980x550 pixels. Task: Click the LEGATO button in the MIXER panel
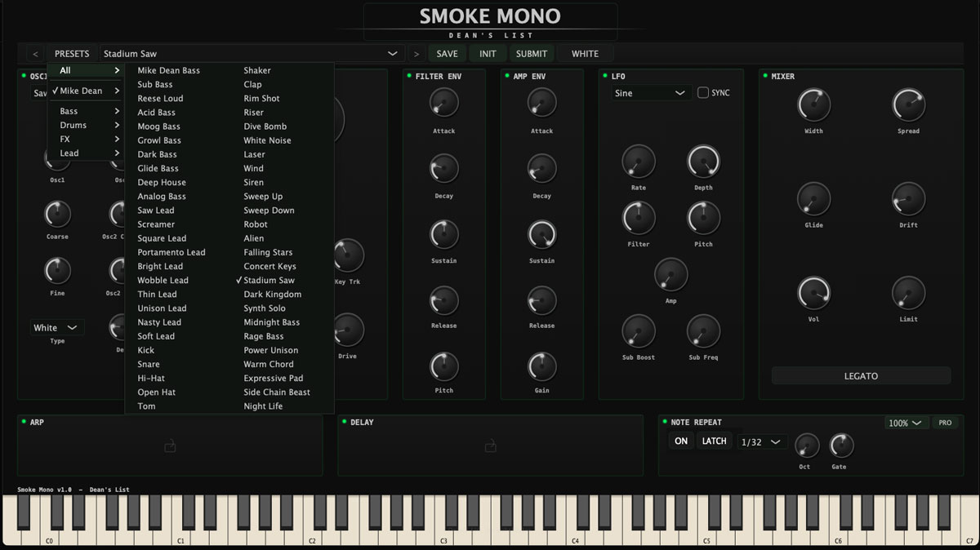pos(861,375)
